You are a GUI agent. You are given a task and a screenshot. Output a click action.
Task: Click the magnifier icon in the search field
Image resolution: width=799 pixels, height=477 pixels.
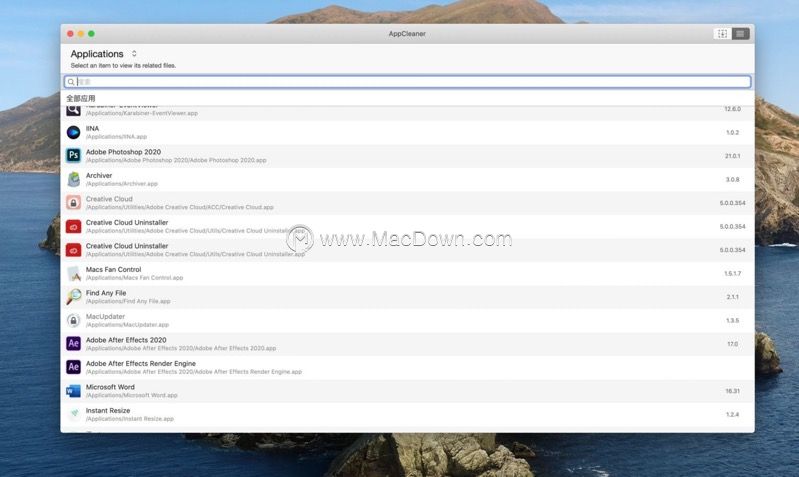(71, 82)
